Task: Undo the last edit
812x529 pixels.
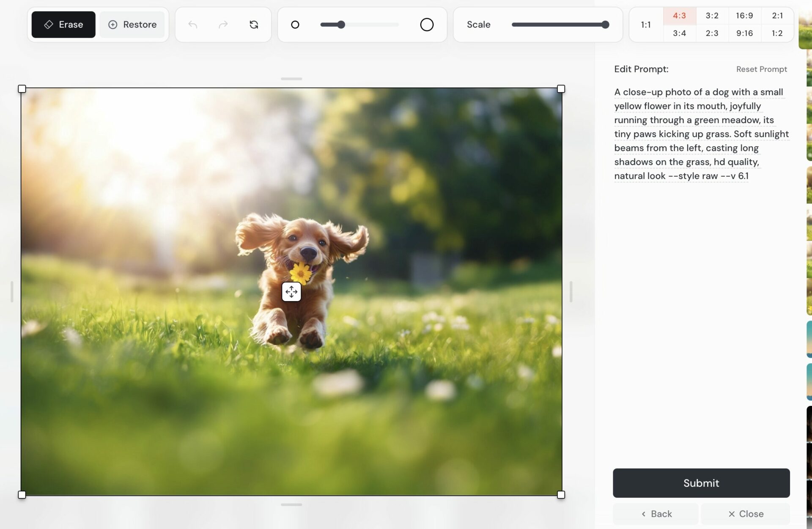Action: (193, 25)
